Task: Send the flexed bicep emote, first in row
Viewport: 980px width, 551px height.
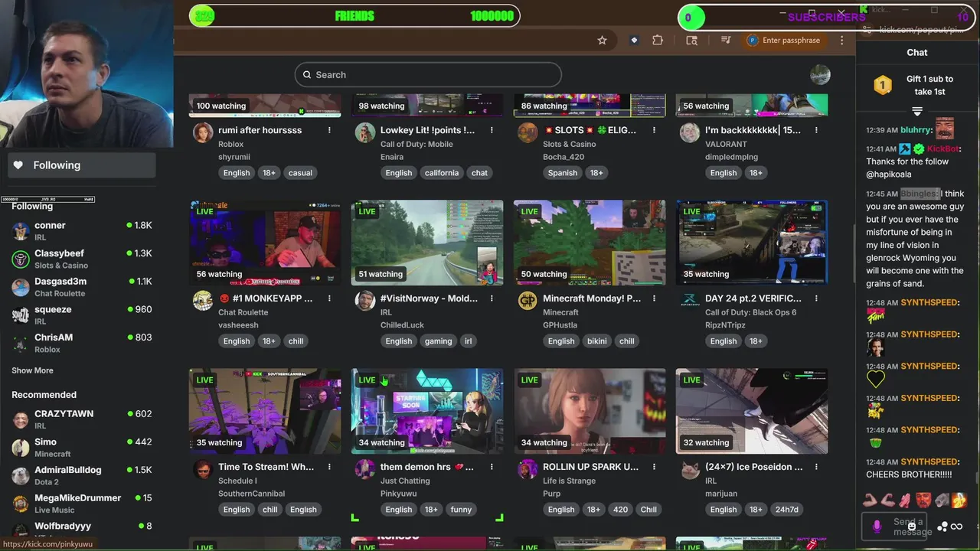Action: click(870, 500)
